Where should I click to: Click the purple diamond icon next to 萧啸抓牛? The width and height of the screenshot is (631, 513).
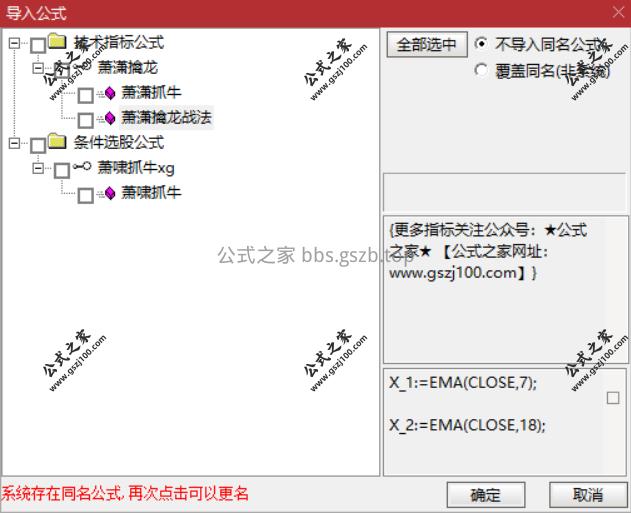(109, 193)
